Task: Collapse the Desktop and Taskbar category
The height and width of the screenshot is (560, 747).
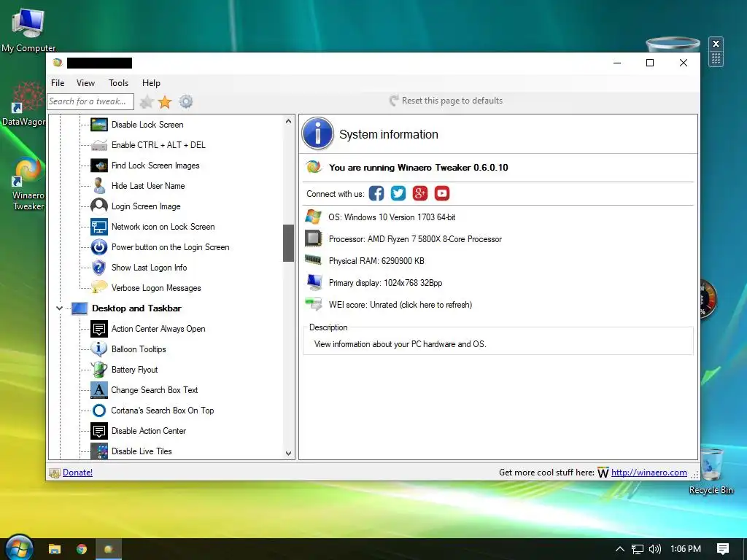Action: click(x=59, y=308)
